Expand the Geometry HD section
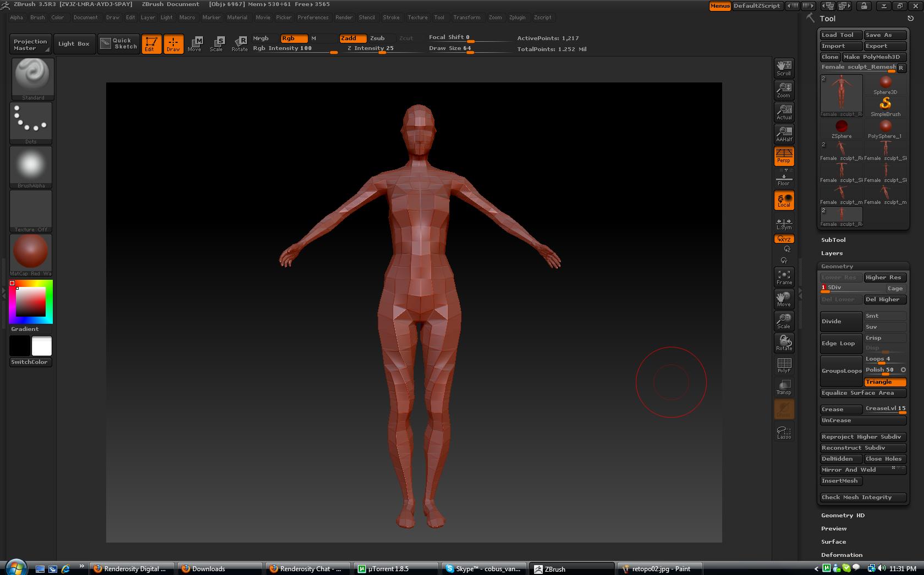This screenshot has height=575, width=924. pyautogui.click(x=843, y=516)
